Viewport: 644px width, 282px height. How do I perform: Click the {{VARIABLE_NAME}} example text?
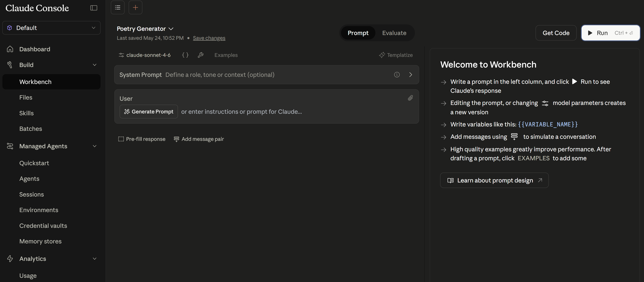pyautogui.click(x=548, y=124)
